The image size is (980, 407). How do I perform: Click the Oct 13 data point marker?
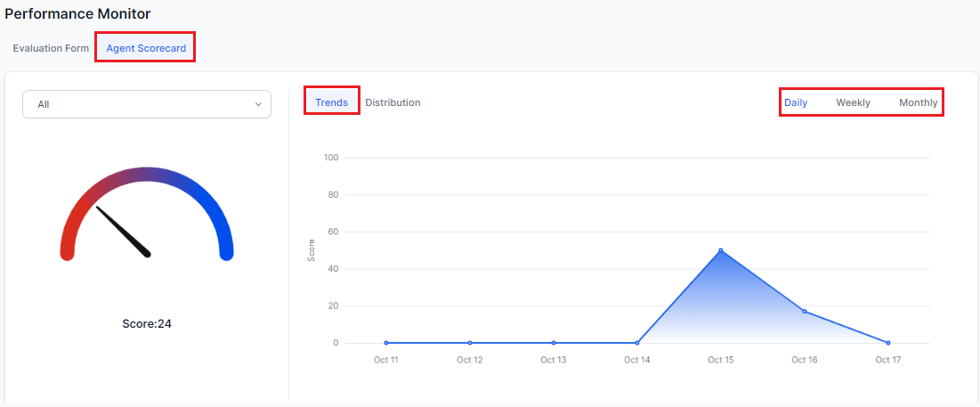coord(554,343)
